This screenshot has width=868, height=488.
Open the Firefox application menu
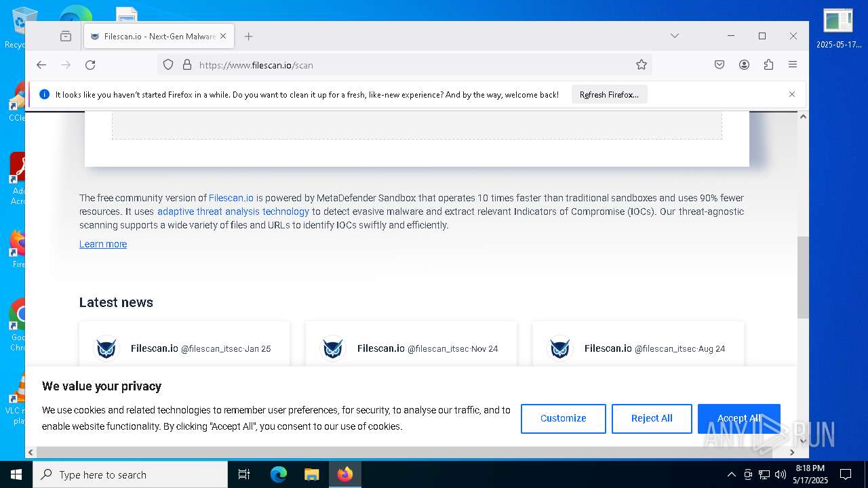point(792,65)
